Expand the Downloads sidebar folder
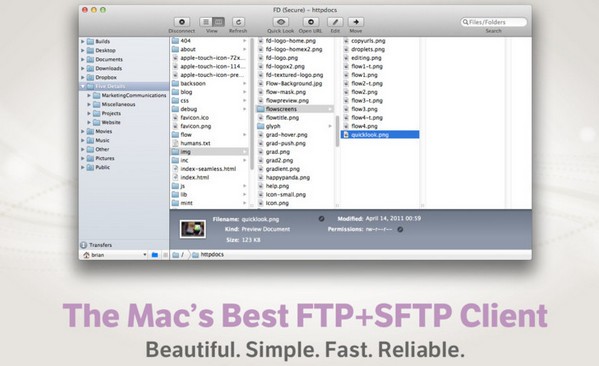 83,68
